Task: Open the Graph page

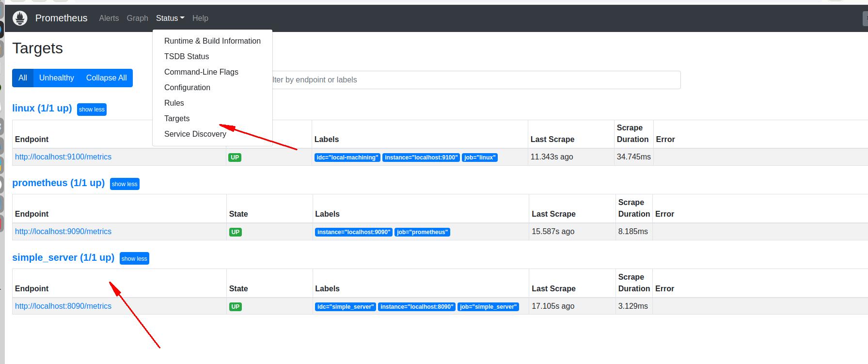Action: (137, 18)
